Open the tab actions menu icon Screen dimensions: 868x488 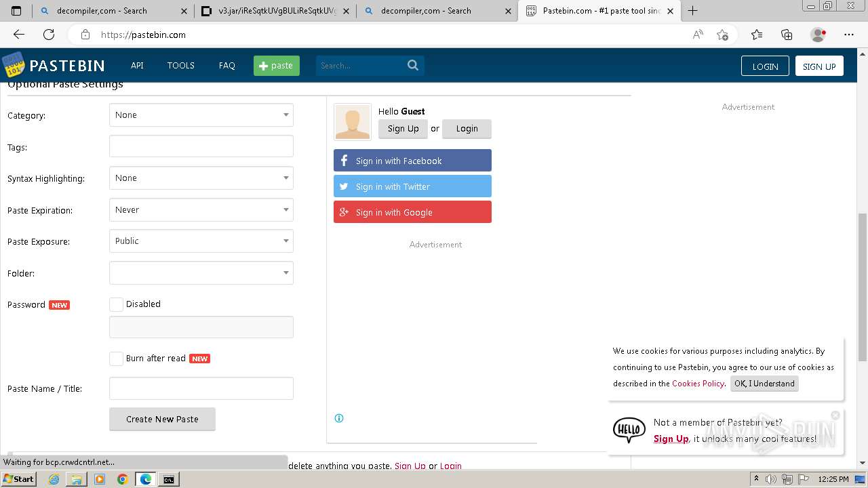point(16,11)
